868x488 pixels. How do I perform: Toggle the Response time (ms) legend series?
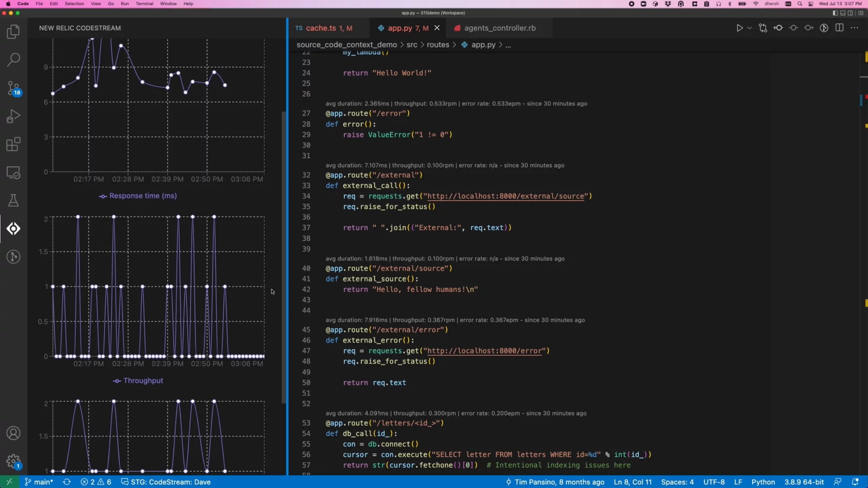[x=138, y=196]
